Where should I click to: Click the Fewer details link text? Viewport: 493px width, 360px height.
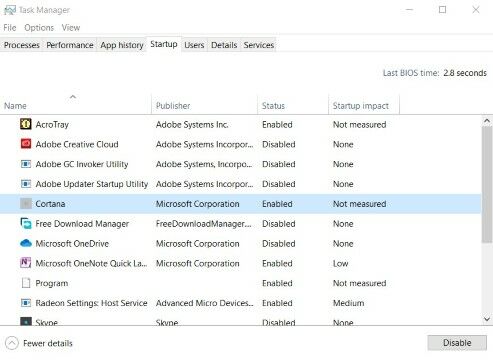pyautogui.click(x=48, y=343)
